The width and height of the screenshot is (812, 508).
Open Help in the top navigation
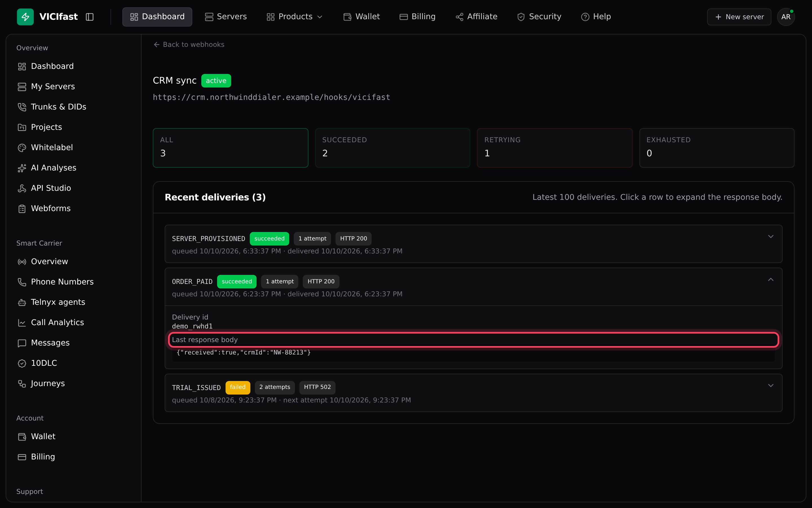(x=595, y=17)
